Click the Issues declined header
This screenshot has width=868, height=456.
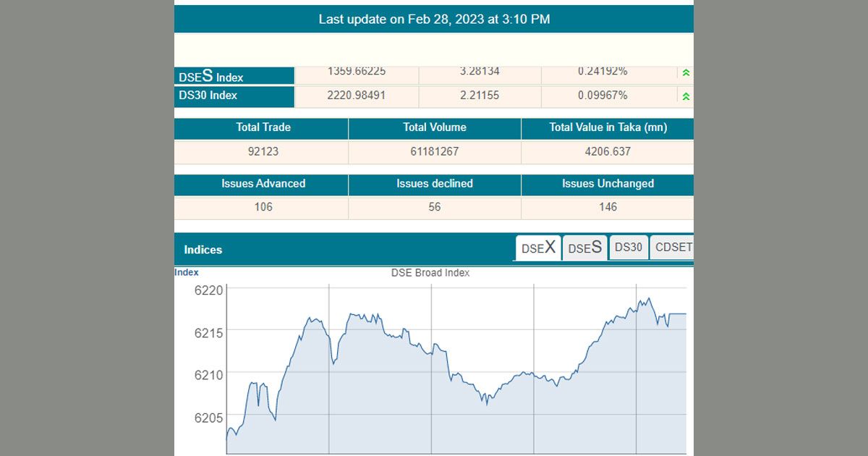tap(435, 184)
